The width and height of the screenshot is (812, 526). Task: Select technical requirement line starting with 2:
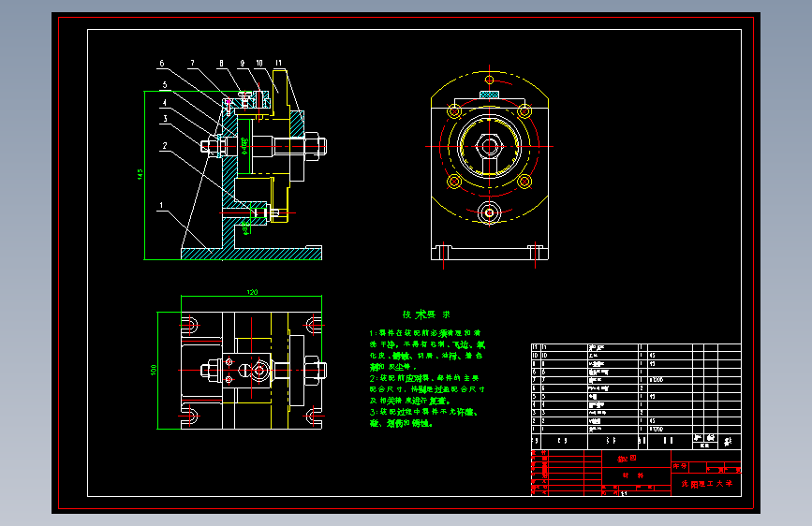click(424, 378)
